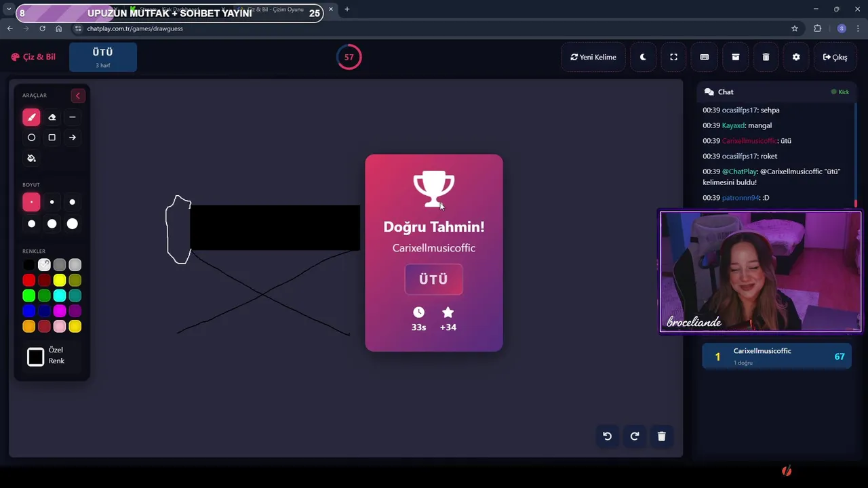The height and width of the screenshot is (488, 868).
Task: Pick the brown-red color swatch
Action: pyautogui.click(x=44, y=327)
